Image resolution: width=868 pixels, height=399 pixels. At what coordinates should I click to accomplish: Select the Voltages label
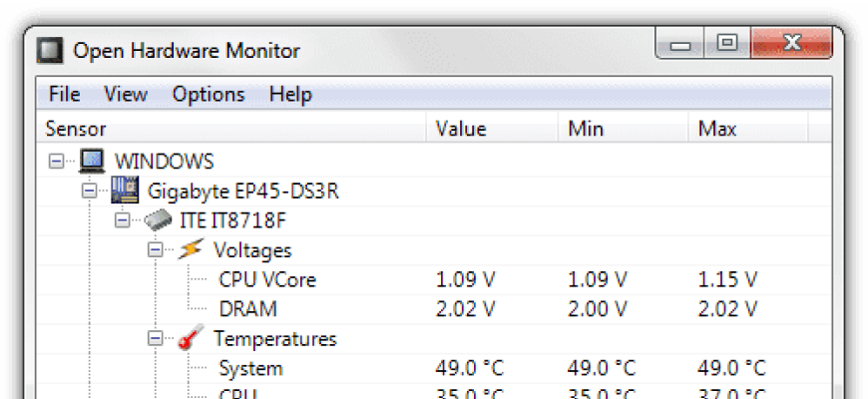coord(252,250)
